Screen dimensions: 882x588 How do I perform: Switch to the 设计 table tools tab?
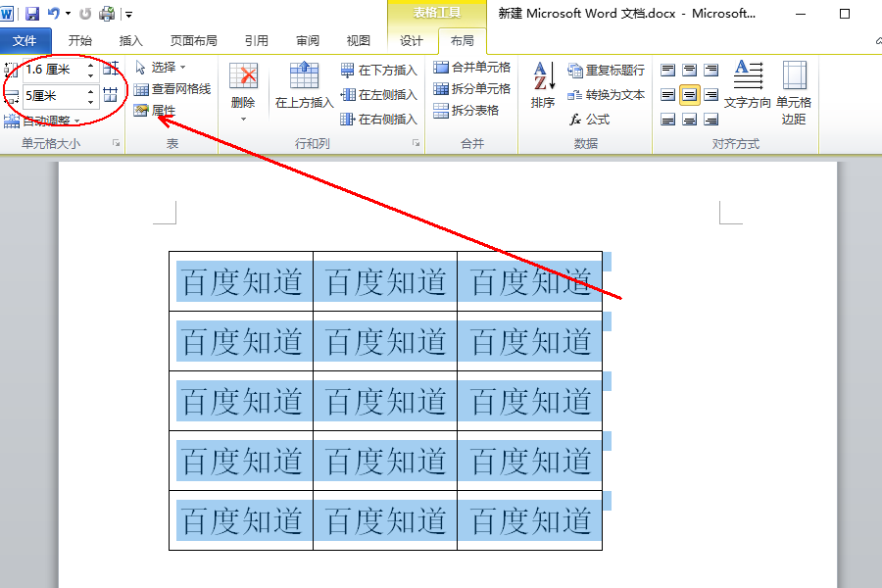[412, 40]
